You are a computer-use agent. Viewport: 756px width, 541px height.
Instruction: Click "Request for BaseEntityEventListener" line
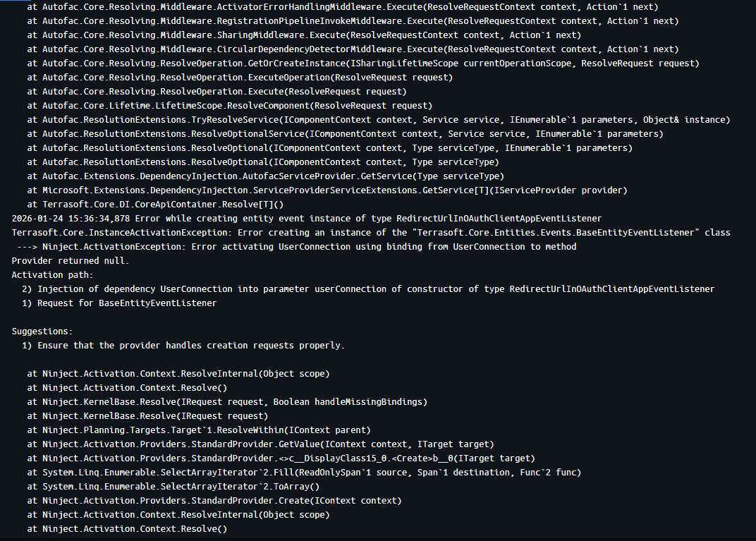tap(127, 303)
